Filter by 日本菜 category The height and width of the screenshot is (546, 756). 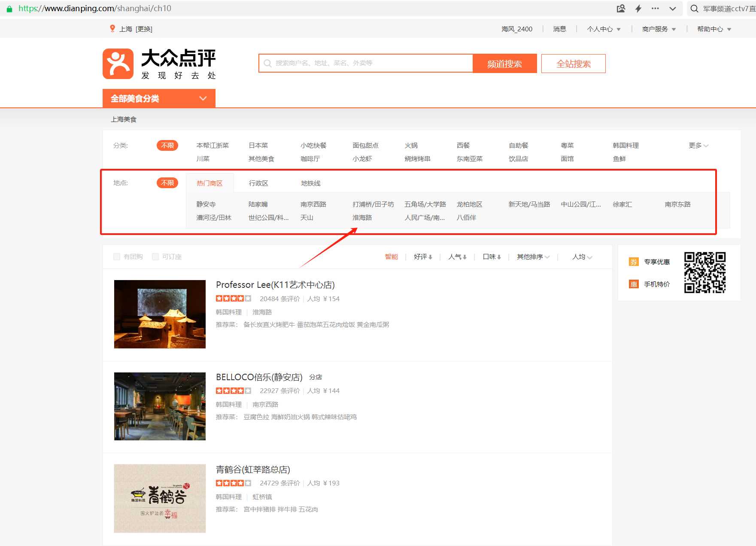(x=258, y=145)
